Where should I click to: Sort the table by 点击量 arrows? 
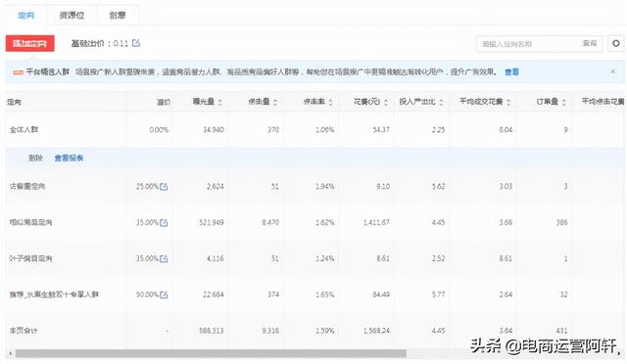pos(275,103)
